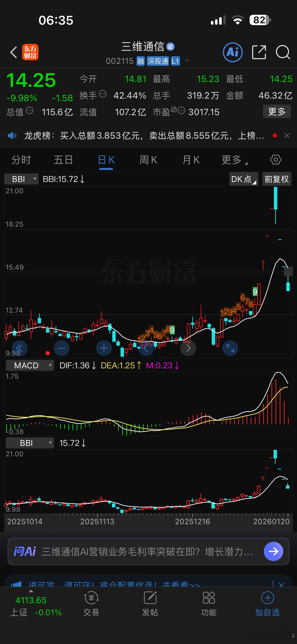297x644 pixels.
Task: Open the 功能 functions icon
Action: [209, 604]
